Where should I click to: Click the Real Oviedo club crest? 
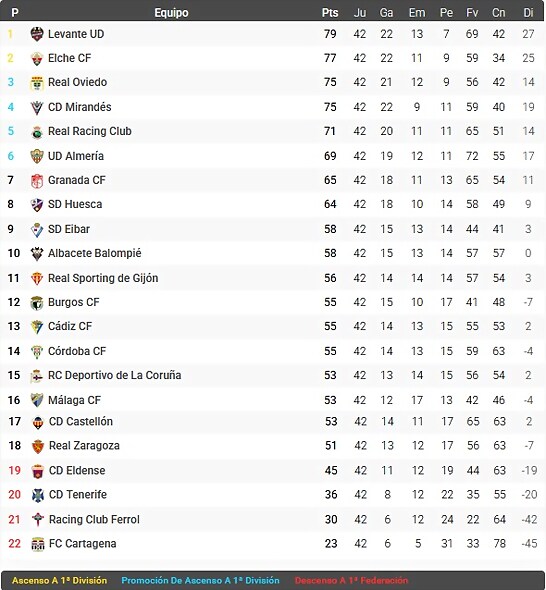click(37, 83)
